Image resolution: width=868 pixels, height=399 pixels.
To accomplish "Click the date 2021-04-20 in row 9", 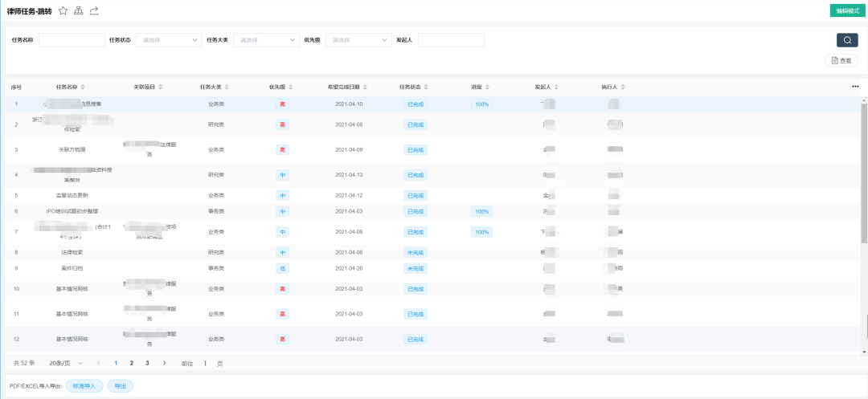I will coord(349,268).
